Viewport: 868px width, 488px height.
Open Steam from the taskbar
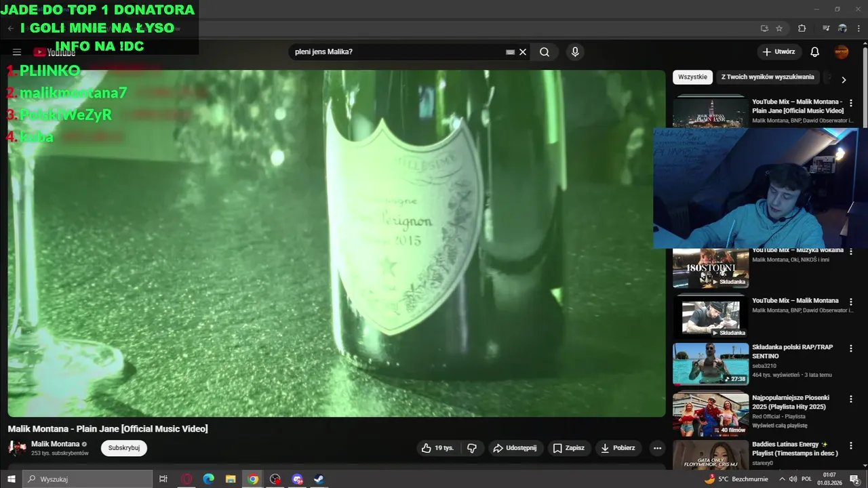pyautogui.click(x=319, y=479)
